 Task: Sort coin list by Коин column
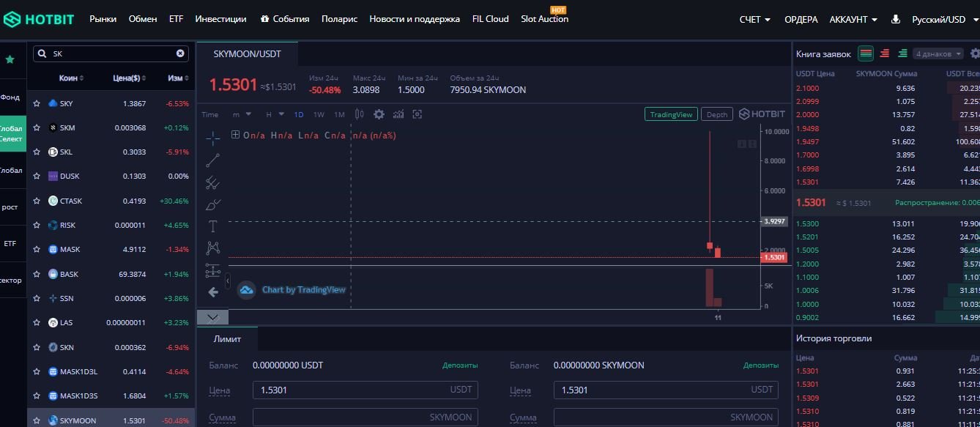click(71, 78)
